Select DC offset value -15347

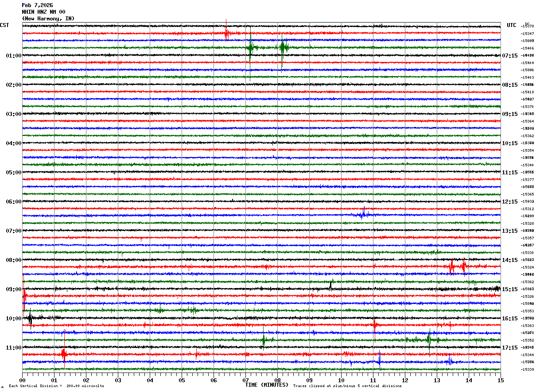(x=528, y=34)
